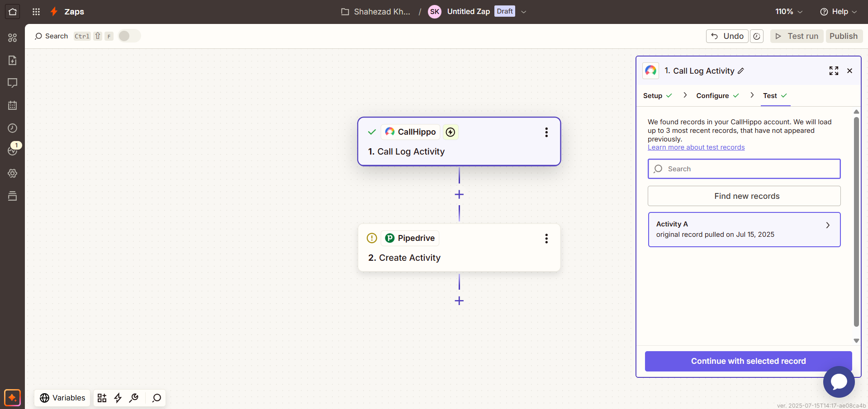Open the Variables button
Viewport: 868px width, 409px height.
[x=62, y=398]
